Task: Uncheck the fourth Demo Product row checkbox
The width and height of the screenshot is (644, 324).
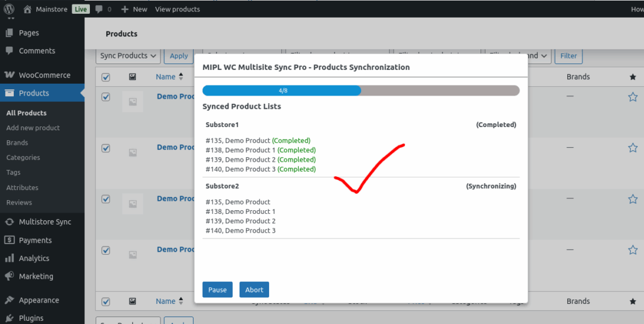Action: [x=106, y=250]
